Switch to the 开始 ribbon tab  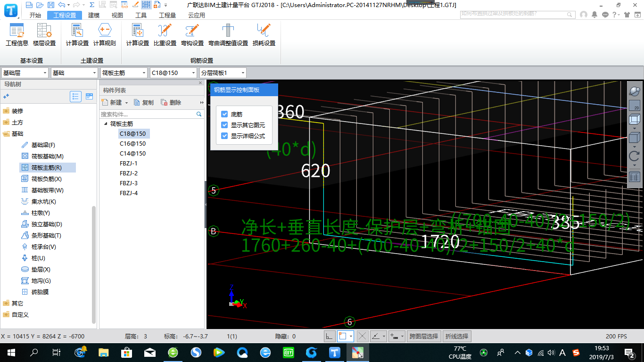click(x=35, y=15)
